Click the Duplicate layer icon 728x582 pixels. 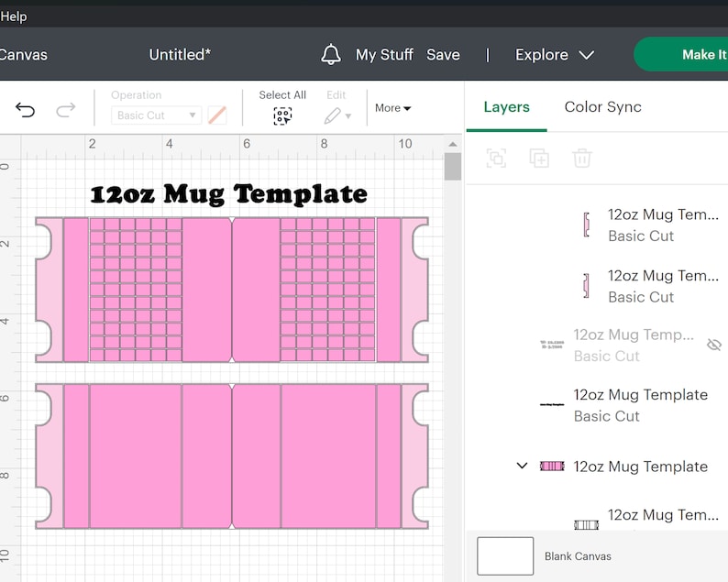point(539,159)
